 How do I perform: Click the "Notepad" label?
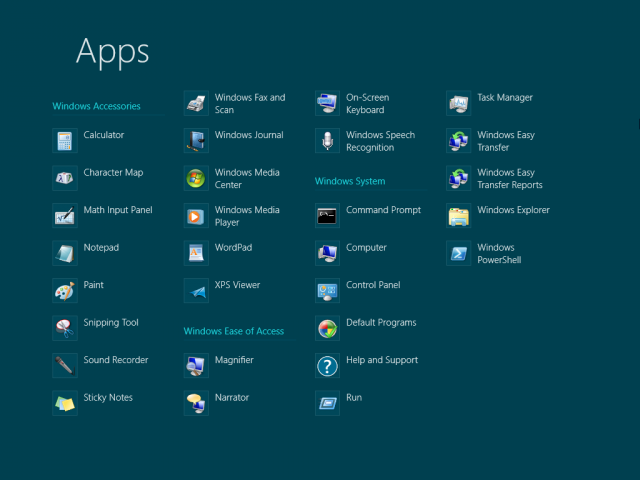point(101,248)
